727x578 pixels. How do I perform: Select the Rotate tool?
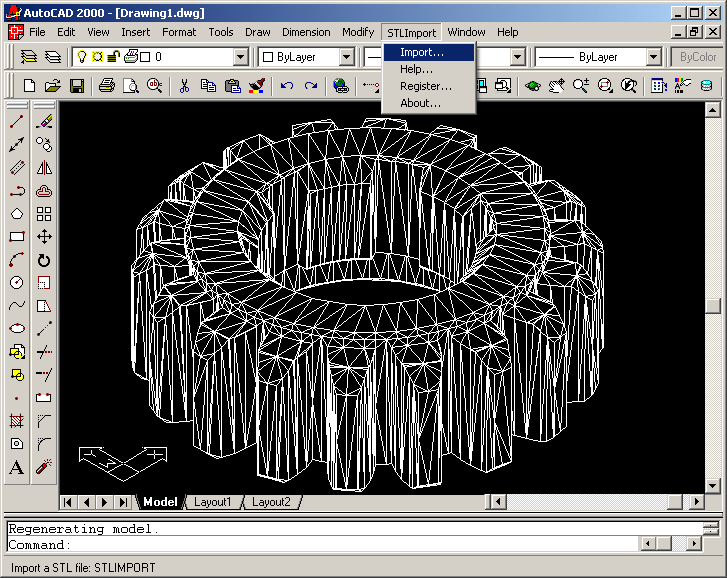pos(44,260)
